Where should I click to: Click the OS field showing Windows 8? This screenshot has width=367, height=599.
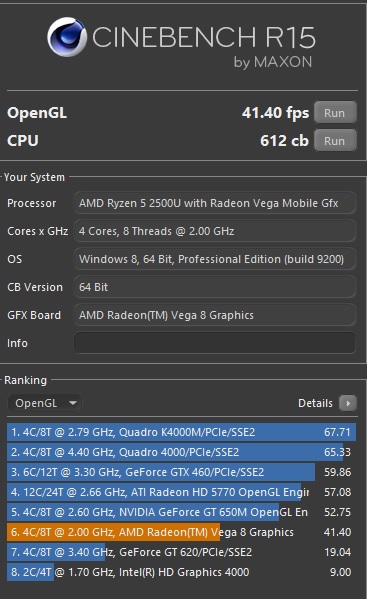[x=215, y=259]
